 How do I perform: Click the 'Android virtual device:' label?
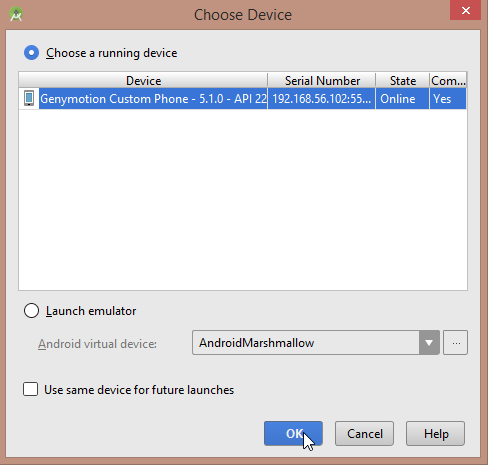point(97,344)
